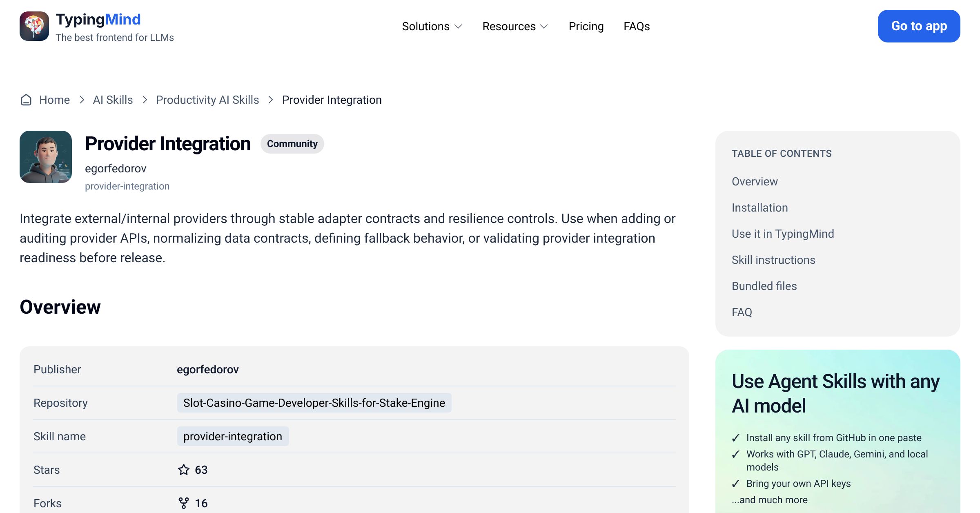
Task: Jump to Bundled files section
Action: point(764,286)
